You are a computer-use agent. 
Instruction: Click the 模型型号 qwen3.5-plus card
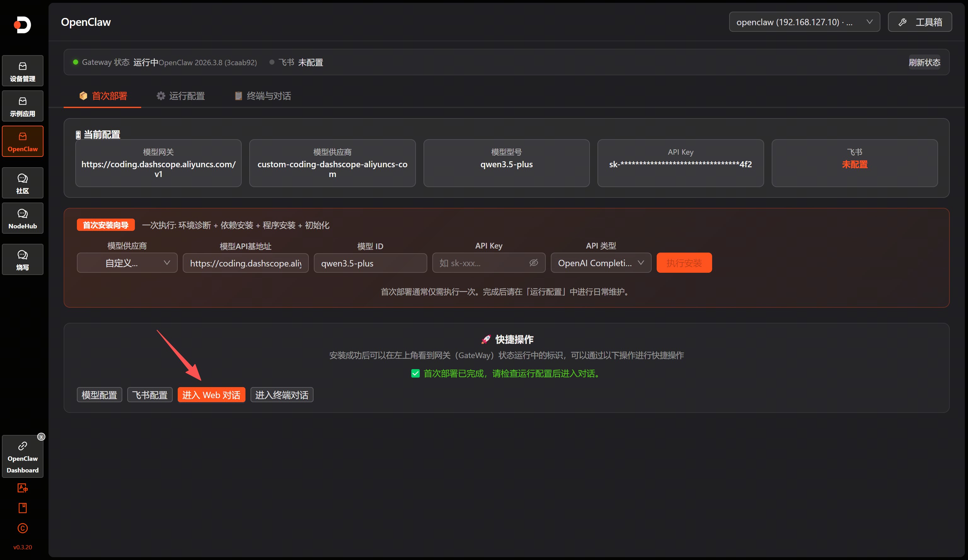(x=506, y=163)
